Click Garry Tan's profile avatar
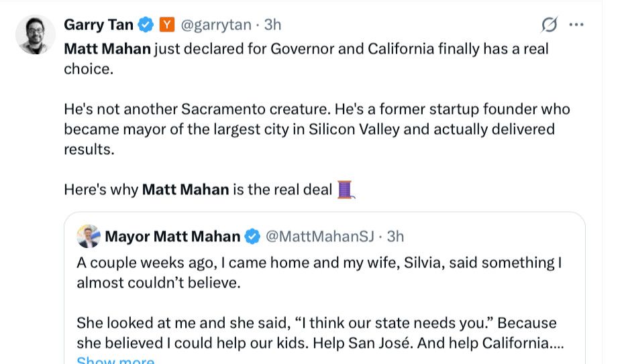Image resolution: width=624 pixels, height=364 pixels. (36, 34)
